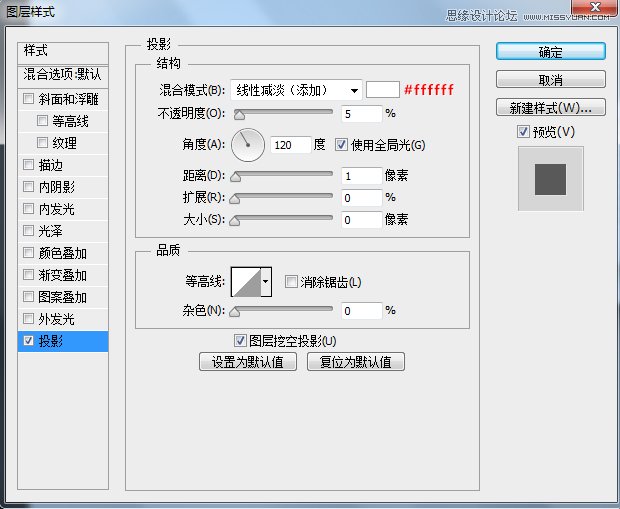Click the style preview thumbnail
This screenshot has width=620, height=509.
[x=551, y=179]
